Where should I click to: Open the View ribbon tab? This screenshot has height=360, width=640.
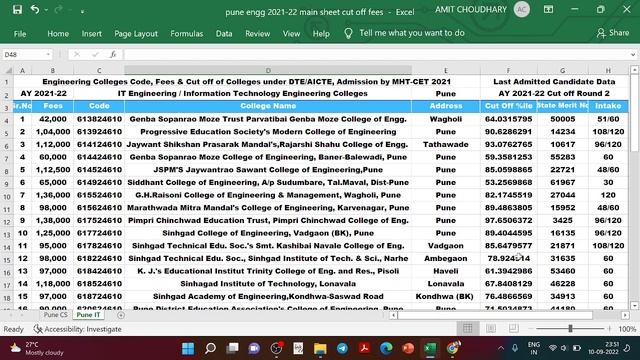pos(291,34)
